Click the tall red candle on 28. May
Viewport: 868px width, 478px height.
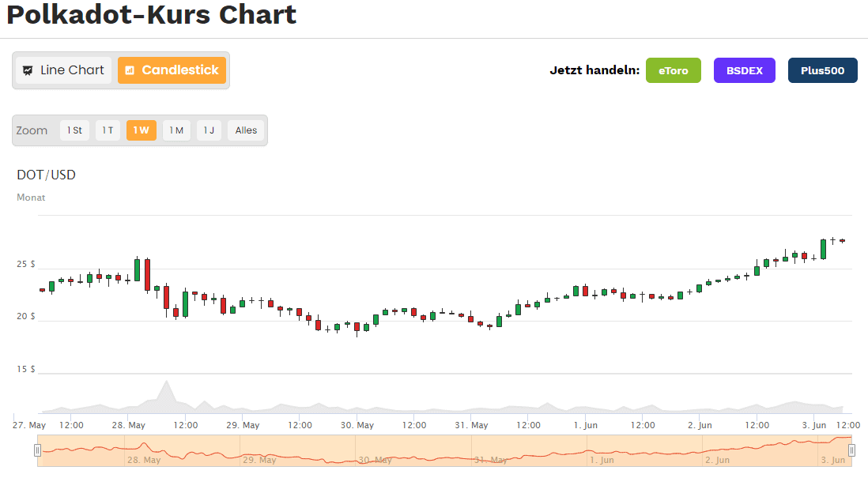tap(147, 275)
